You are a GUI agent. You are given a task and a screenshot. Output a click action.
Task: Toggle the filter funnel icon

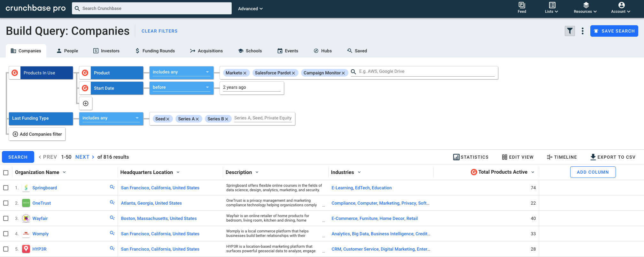[570, 31]
